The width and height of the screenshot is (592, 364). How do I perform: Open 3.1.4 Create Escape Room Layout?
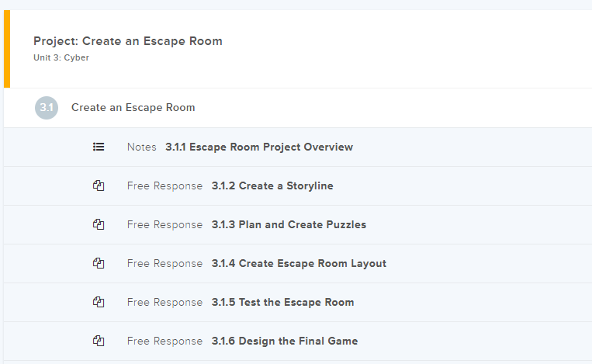[299, 263]
